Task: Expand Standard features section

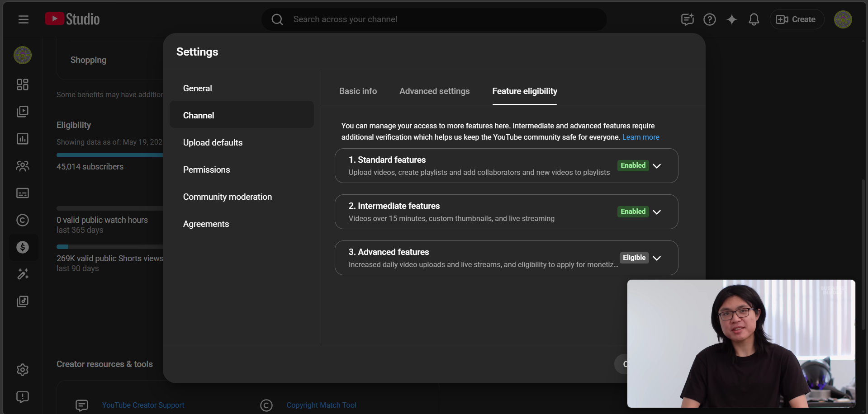Action: click(x=657, y=166)
